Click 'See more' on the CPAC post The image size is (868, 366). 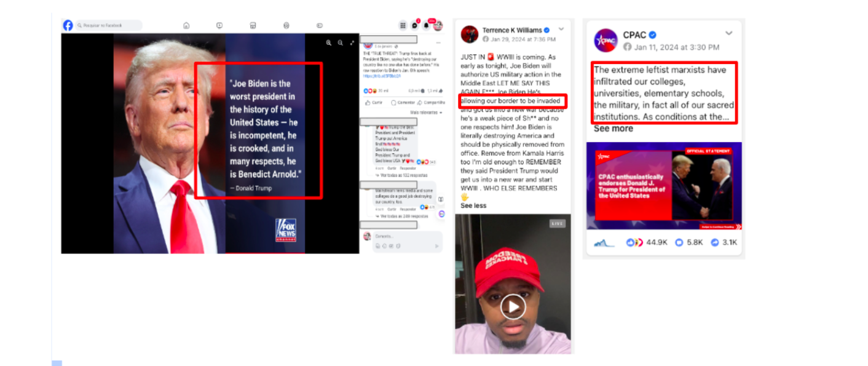pos(613,129)
